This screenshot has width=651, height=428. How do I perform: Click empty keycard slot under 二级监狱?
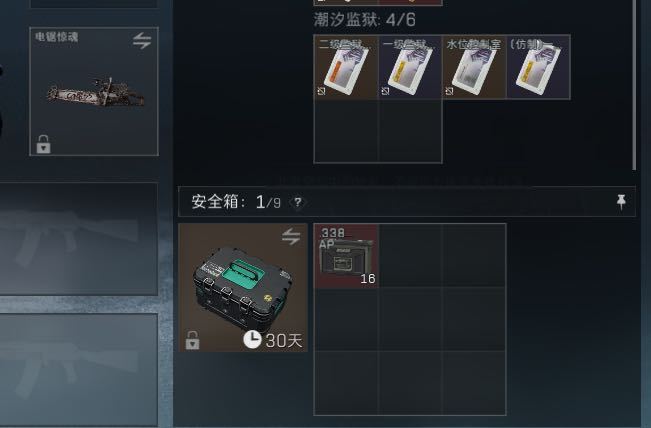pyautogui.click(x=346, y=131)
